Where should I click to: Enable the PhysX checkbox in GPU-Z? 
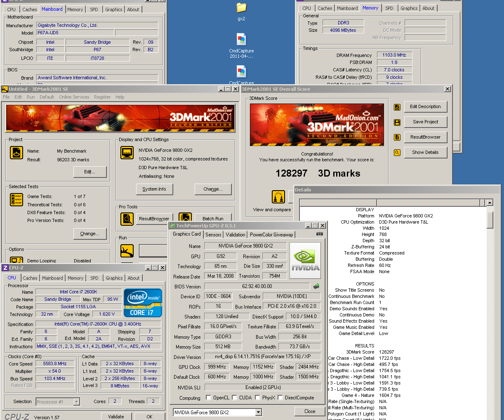(257, 398)
